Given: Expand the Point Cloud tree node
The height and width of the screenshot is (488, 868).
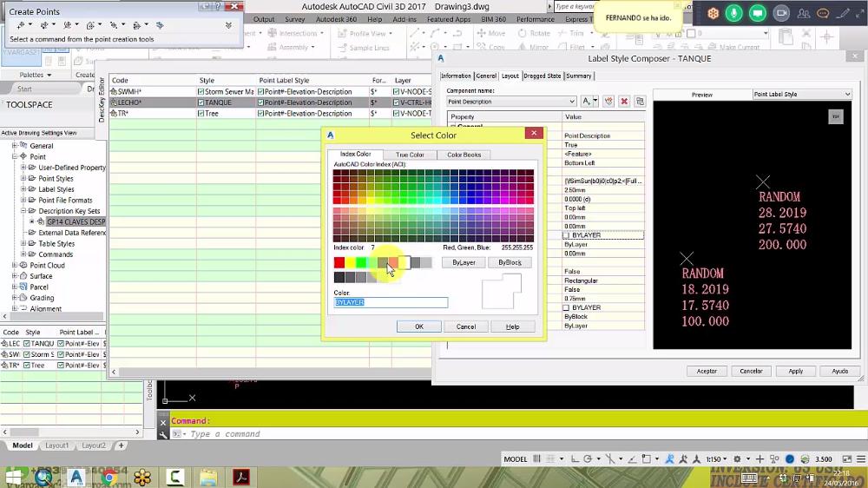Looking at the screenshot, I should pyautogui.click(x=15, y=266).
